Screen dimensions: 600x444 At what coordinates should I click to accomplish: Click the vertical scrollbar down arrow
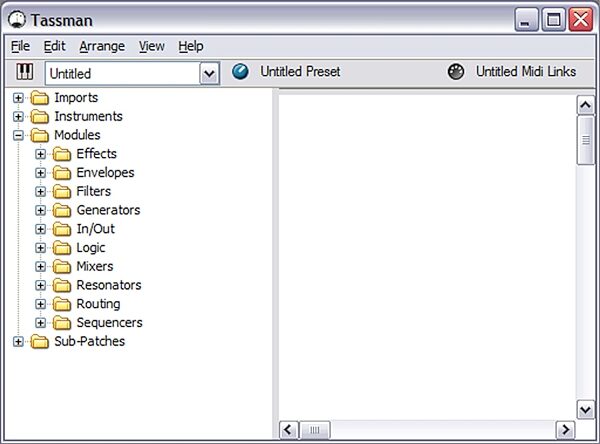pos(585,410)
